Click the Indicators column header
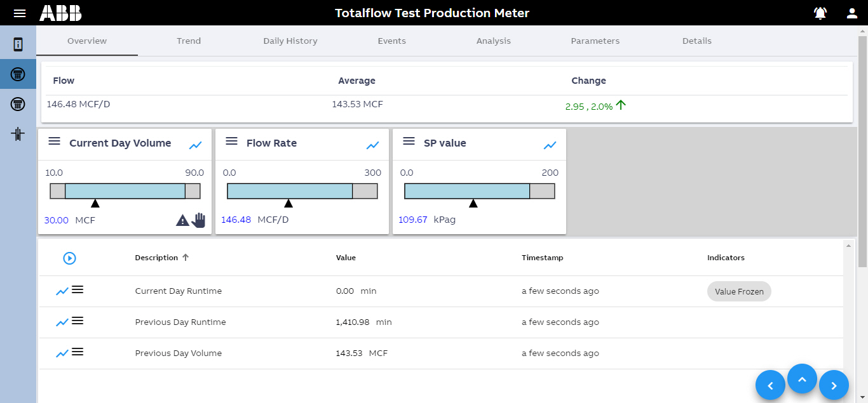This screenshot has width=868, height=403. tap(726, 258)
